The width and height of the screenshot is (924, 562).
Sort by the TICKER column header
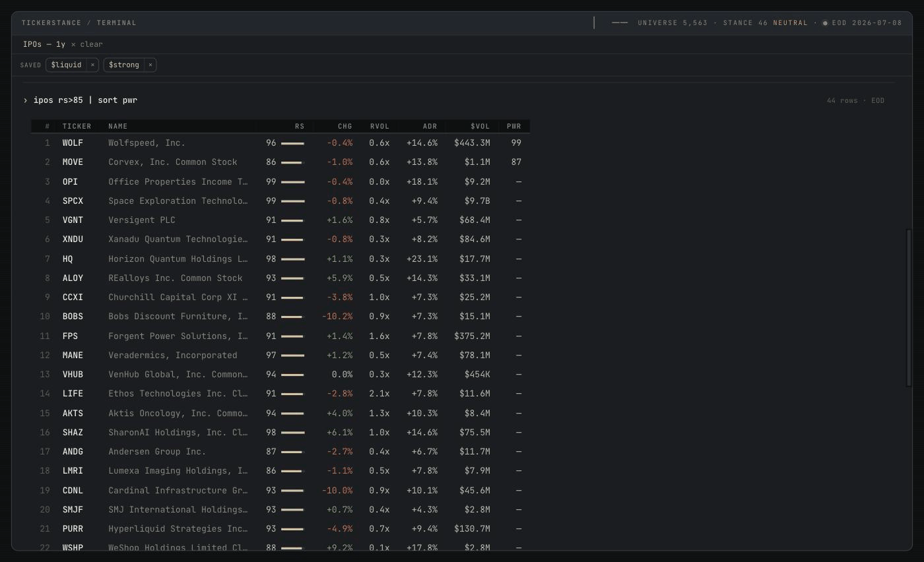tap(77, 126)
